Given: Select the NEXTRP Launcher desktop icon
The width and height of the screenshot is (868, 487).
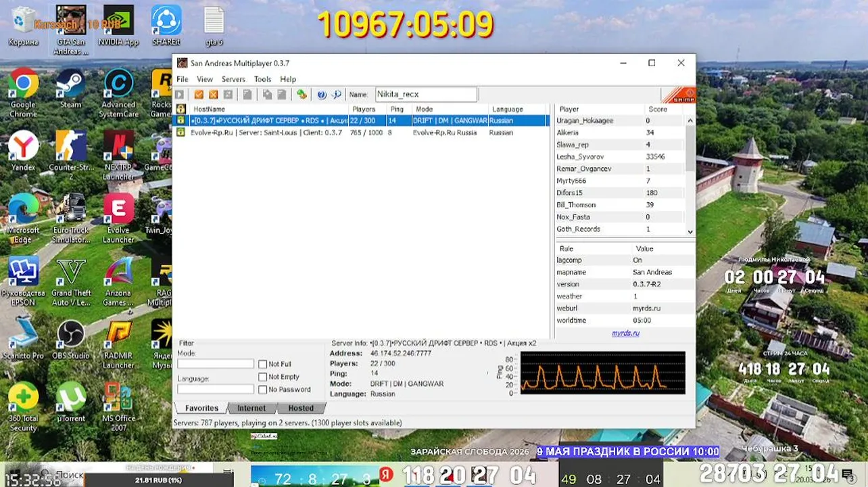Looking at the screenshot, I should 118,156.
